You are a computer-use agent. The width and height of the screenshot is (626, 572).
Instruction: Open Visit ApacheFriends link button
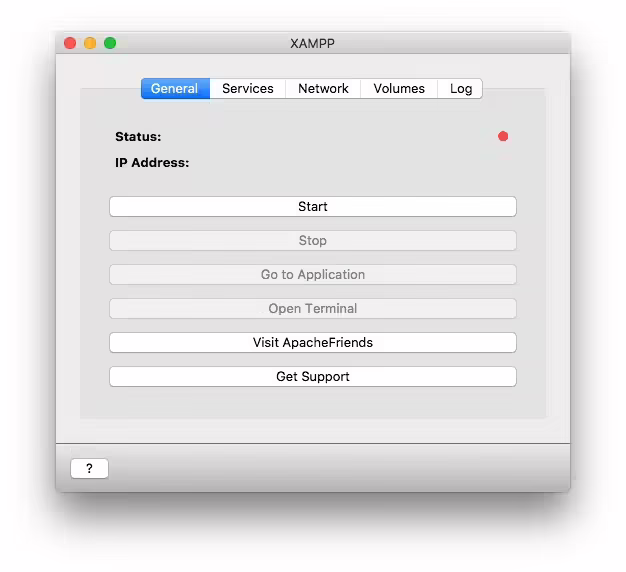[x=313, y=342]
